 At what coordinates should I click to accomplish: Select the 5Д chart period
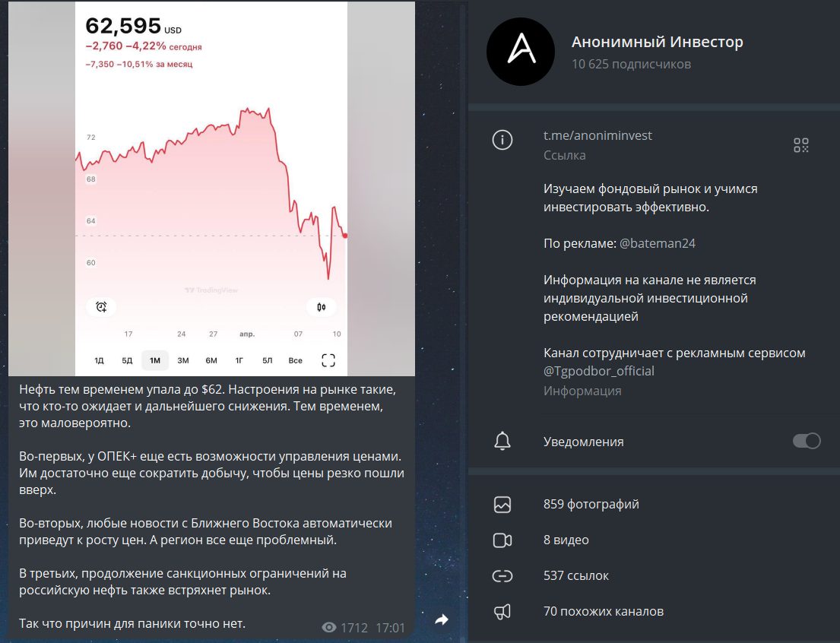pos(127,360)
